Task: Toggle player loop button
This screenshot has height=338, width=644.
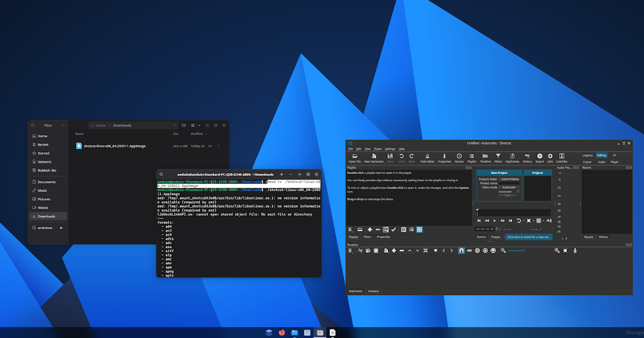Action: pos(519,221)
